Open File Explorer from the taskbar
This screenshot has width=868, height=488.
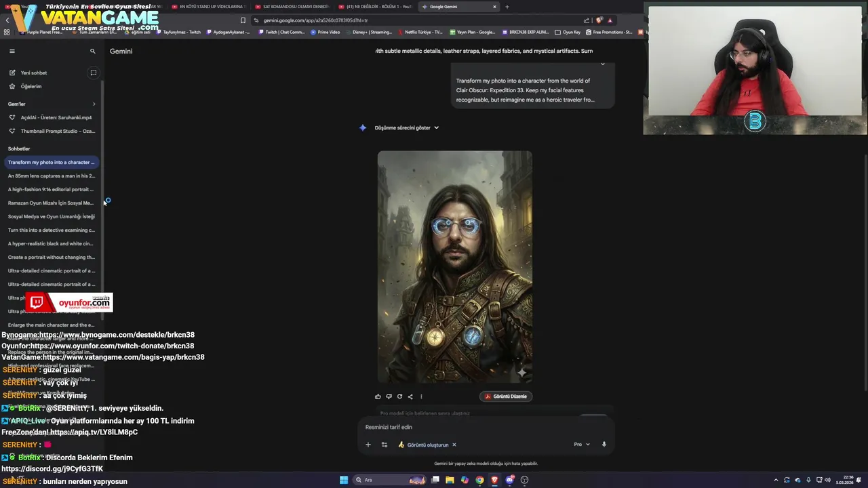450,480
